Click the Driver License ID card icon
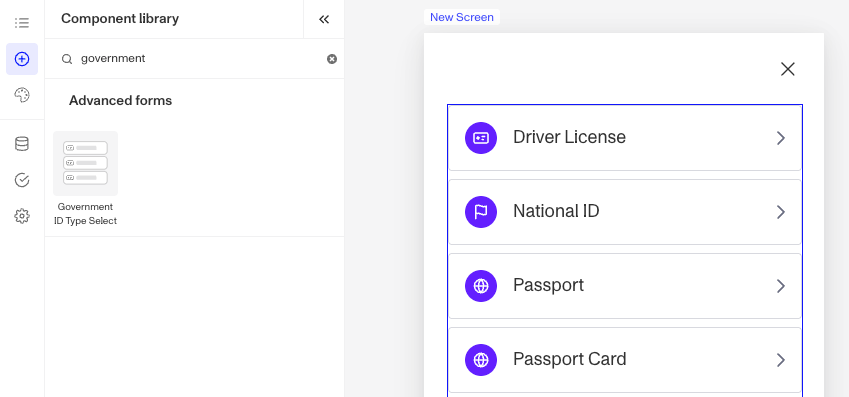The image size is (849, 397). [481, 138]
